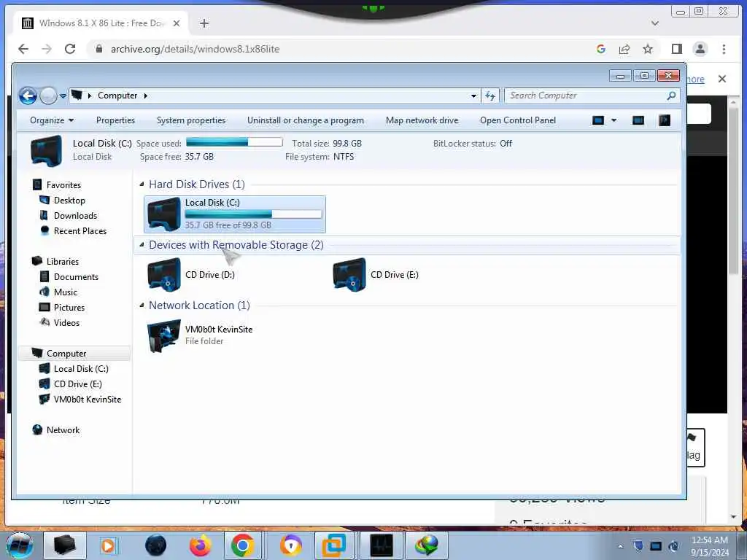Click the Share page icon in Chrome
Image resolution: width=747 pixels, height=560 pixels.
click(624, 49)
